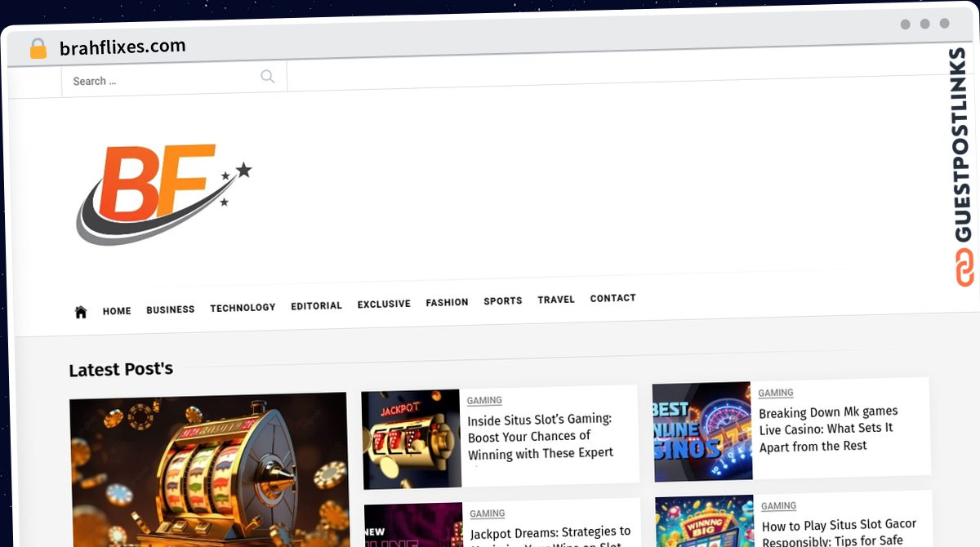980x547 pixels.
Task: Open the HOME menu item
Action: (x=117, y=311)
